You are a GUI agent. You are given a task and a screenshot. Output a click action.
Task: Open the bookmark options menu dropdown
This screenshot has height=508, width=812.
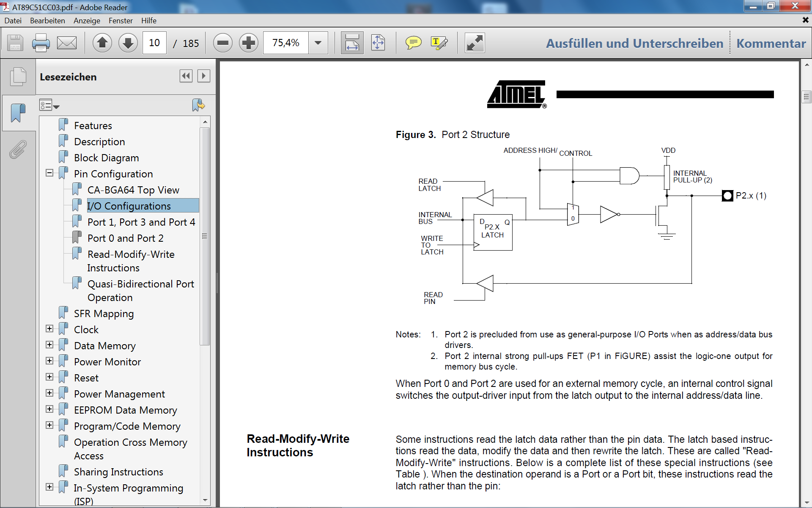tap(49, 105)
